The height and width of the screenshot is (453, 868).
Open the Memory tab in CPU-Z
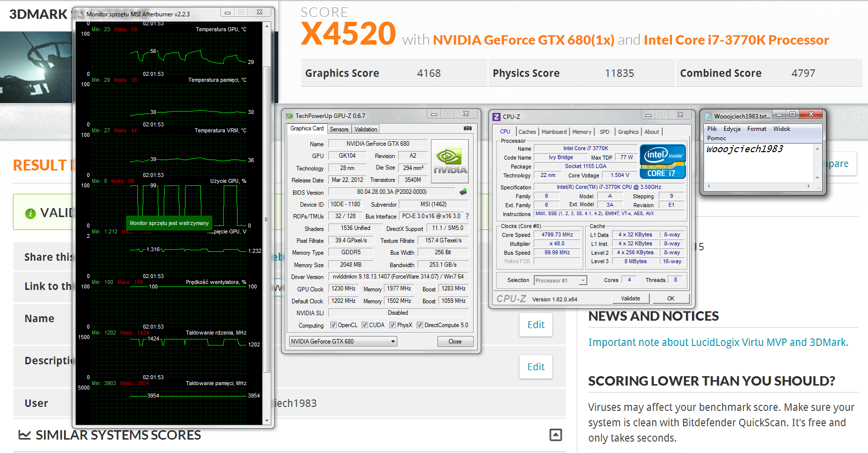point(582,132)
